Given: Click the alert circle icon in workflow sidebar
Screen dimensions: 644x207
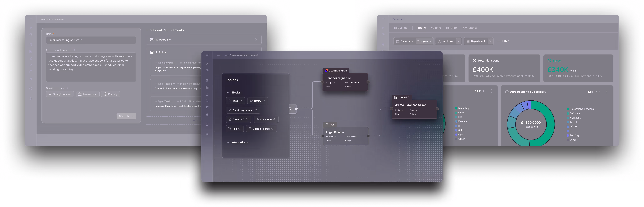Looking at the screenshot, I should (x=207, y=124).
